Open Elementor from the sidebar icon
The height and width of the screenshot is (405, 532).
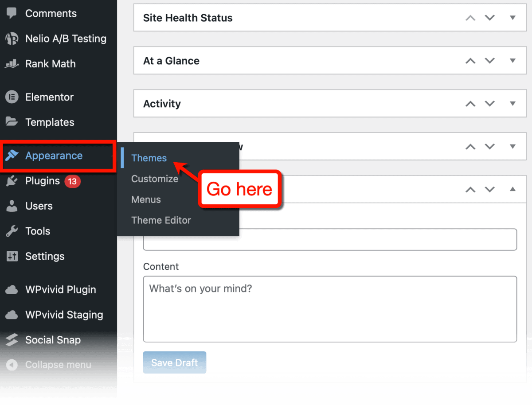[x=12, y=97]
